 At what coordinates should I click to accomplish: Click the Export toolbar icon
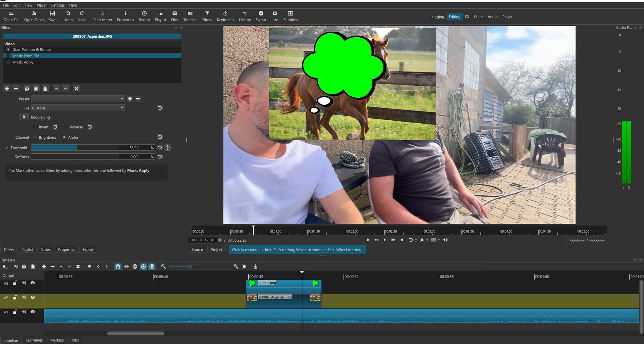[261, 16]
